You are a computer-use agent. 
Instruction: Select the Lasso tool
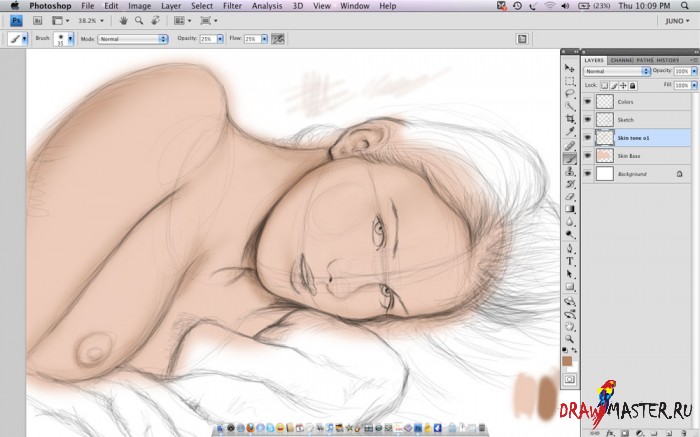[570, 93]
